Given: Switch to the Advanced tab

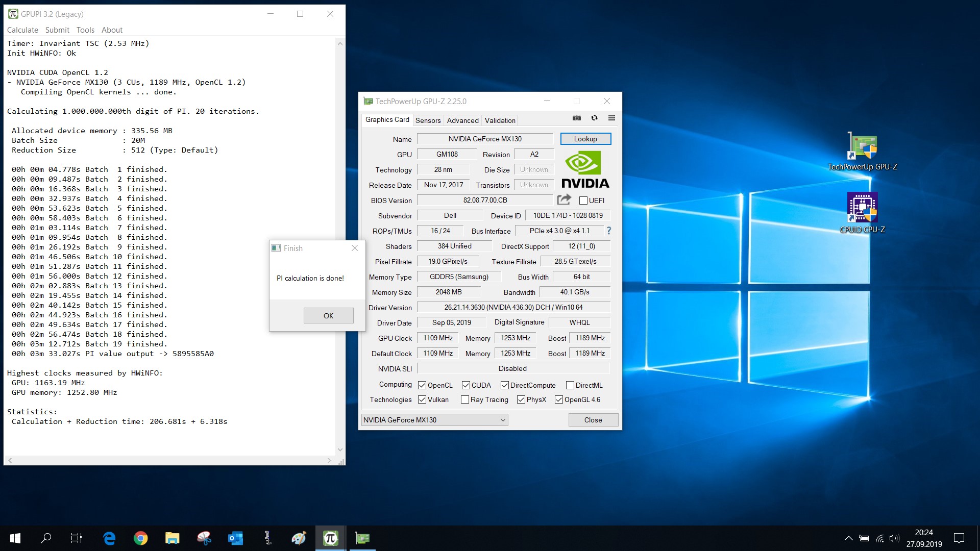Looking at the screenshot, I should (462, 120).
